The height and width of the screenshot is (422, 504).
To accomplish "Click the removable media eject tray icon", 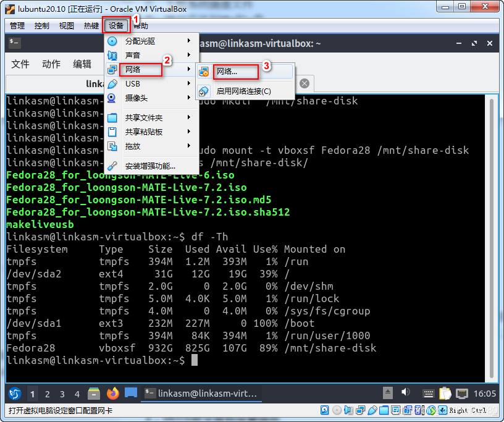I will tap(388, 393).
